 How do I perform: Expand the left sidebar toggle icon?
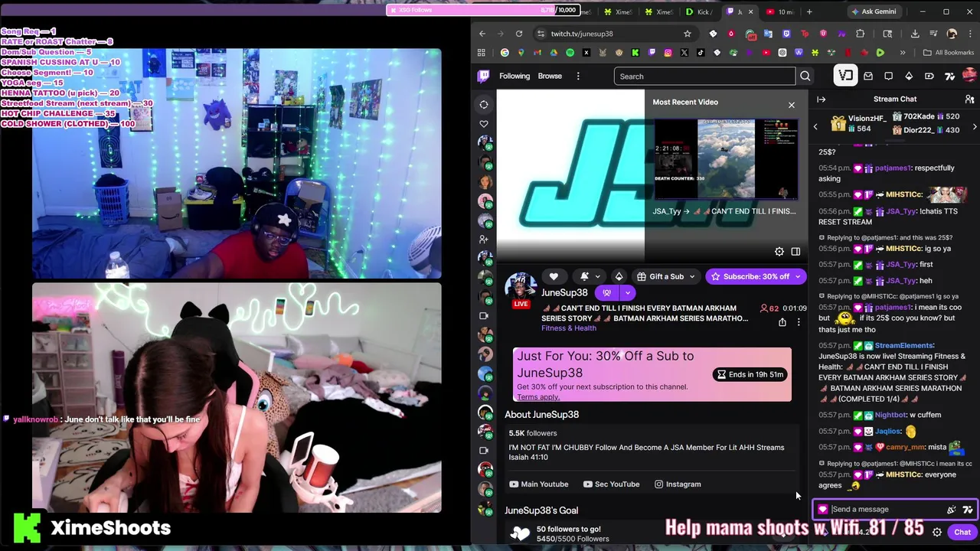pyautogui.click(x=484, y=105)
